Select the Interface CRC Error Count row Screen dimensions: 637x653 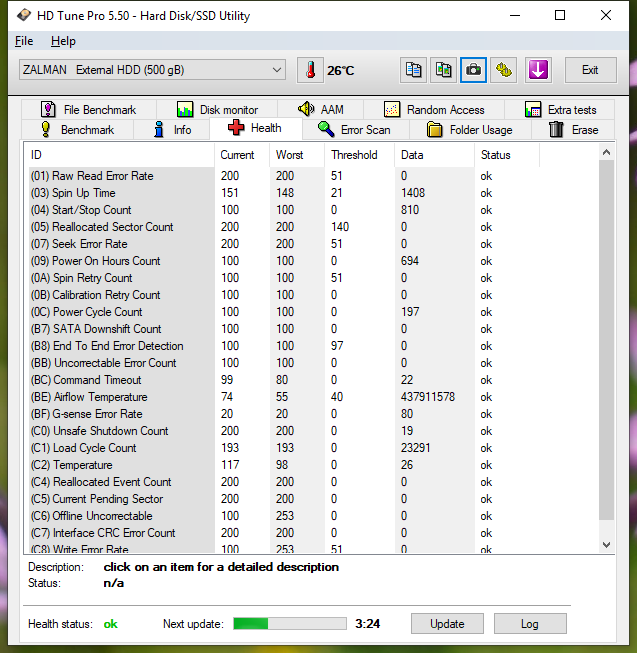283,533
